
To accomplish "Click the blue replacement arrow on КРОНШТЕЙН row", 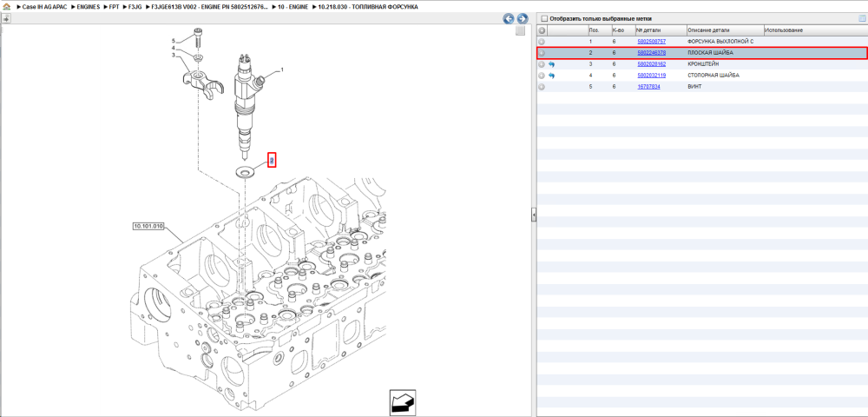I will 551,64.
